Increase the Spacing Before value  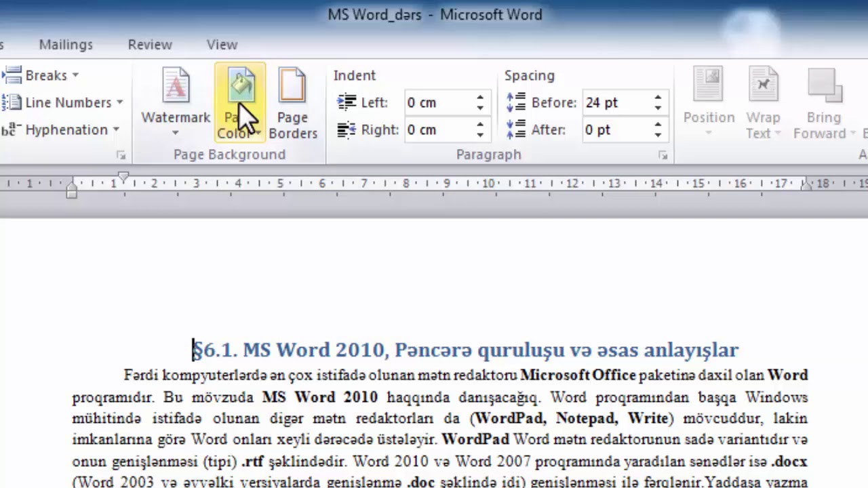click(658, 98)
